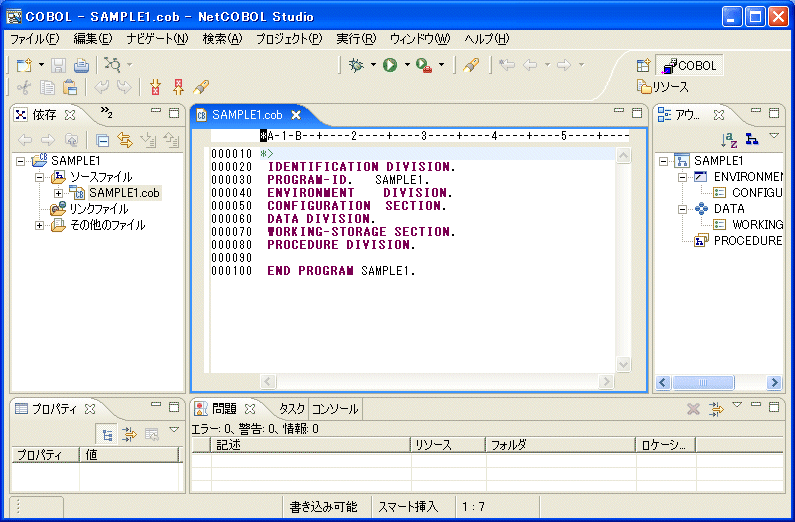The width and height of the screenshot is (795, 522).
Task: Click the PROCEDURE DIVISION line in editor
Action: [341, 245]
